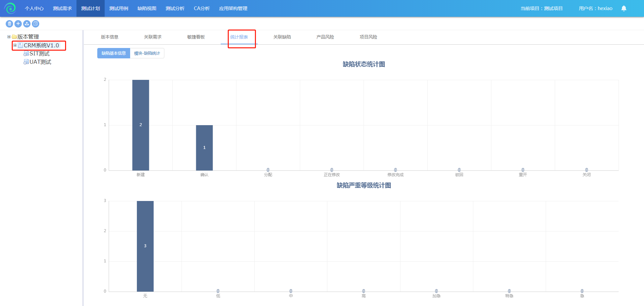Select the 缺陷基本信息 button
Screen dimensions: 644x306
pyautogui.click(x=114, y=53)
